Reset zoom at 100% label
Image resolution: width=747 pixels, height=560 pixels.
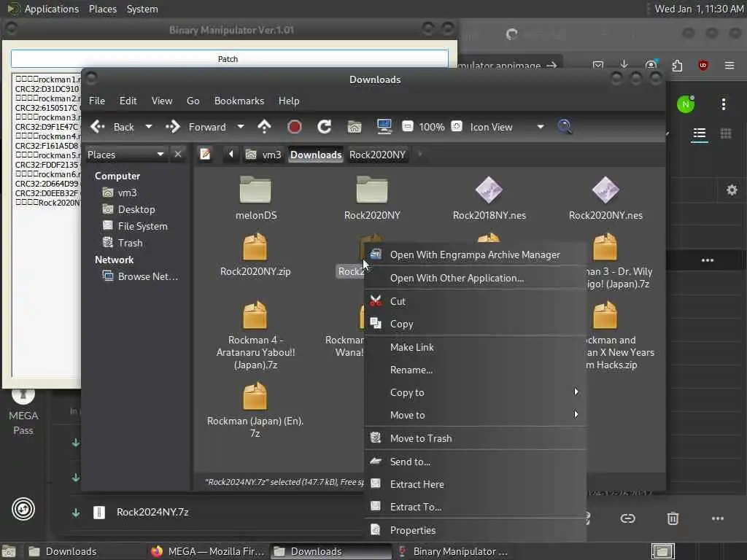click(x=432, y=127)
